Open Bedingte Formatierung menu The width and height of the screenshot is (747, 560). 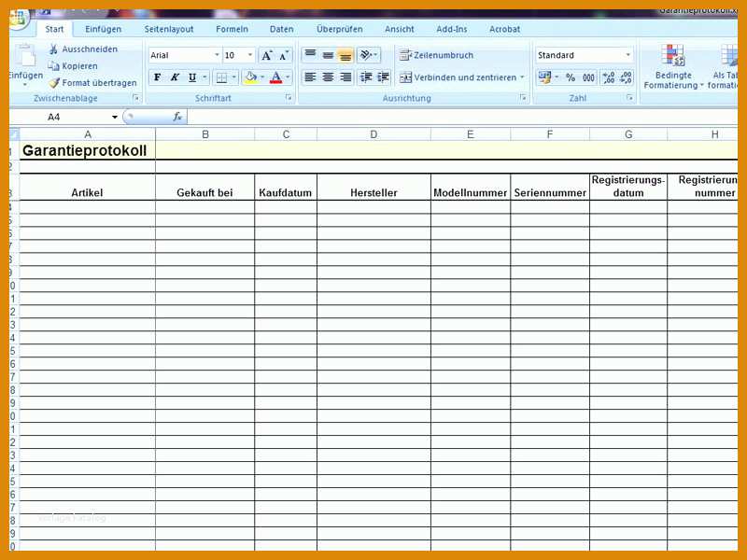[673, 66]
